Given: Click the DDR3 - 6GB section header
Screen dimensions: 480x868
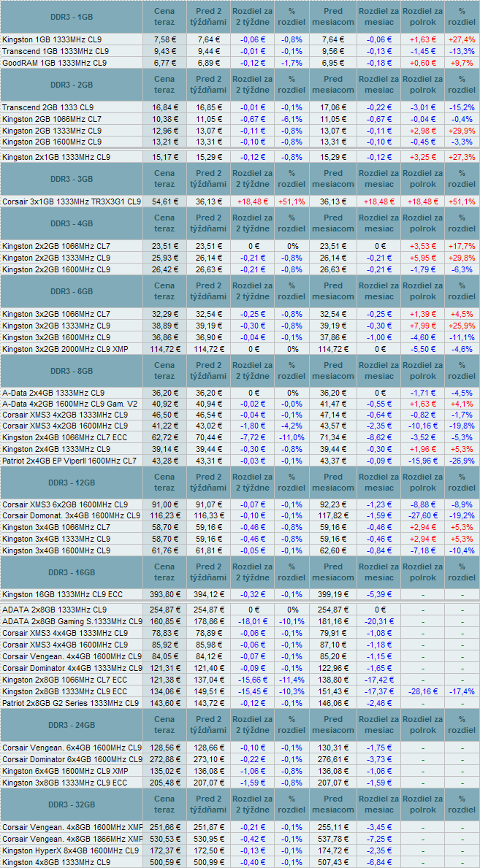Looking at the screenshot, I should (x=70, y=291).
